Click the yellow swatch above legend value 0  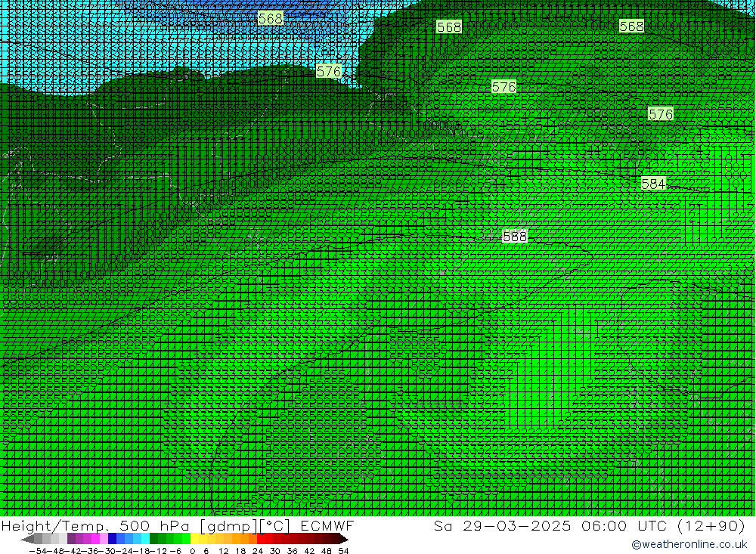(194, 539)
